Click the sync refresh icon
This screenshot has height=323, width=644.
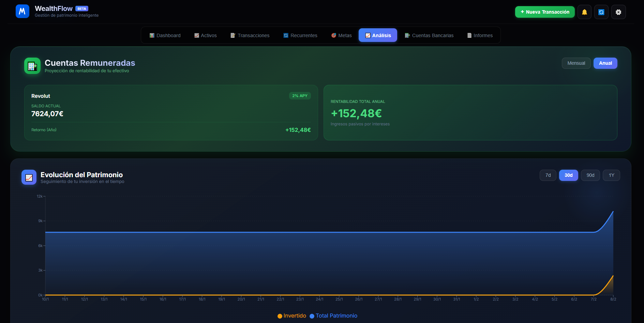[x=601, y=12]
